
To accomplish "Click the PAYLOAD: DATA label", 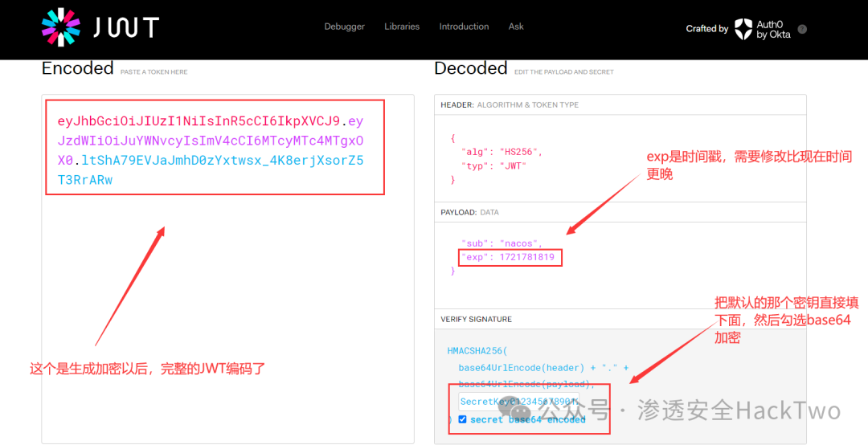I will (469, 212).
